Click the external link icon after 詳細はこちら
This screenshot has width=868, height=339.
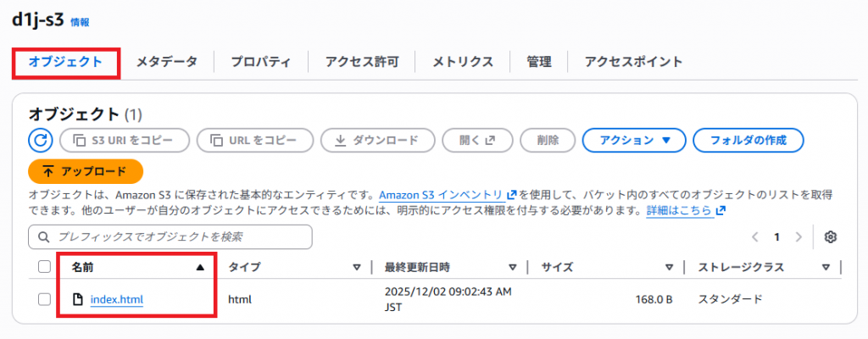721,210
